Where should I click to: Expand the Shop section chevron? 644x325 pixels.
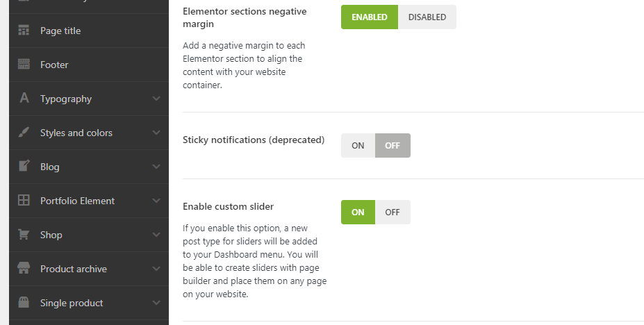156,235
